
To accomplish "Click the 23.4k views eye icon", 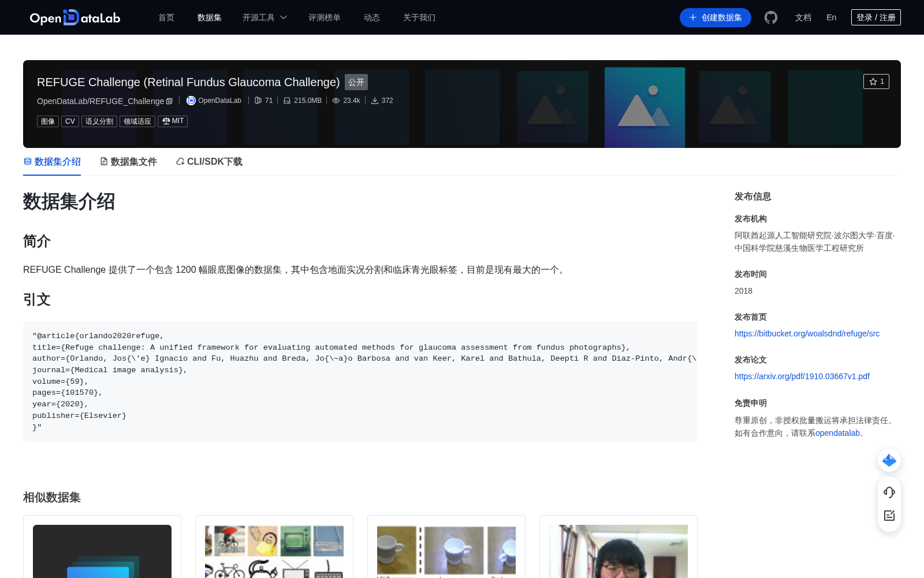I will [336, 101].
